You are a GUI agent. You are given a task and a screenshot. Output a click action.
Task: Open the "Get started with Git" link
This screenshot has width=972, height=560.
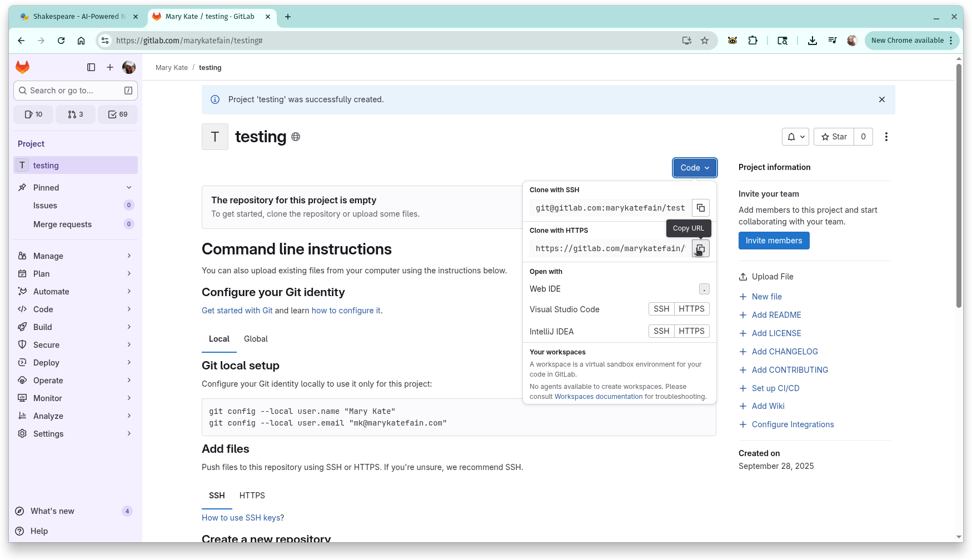237,310
